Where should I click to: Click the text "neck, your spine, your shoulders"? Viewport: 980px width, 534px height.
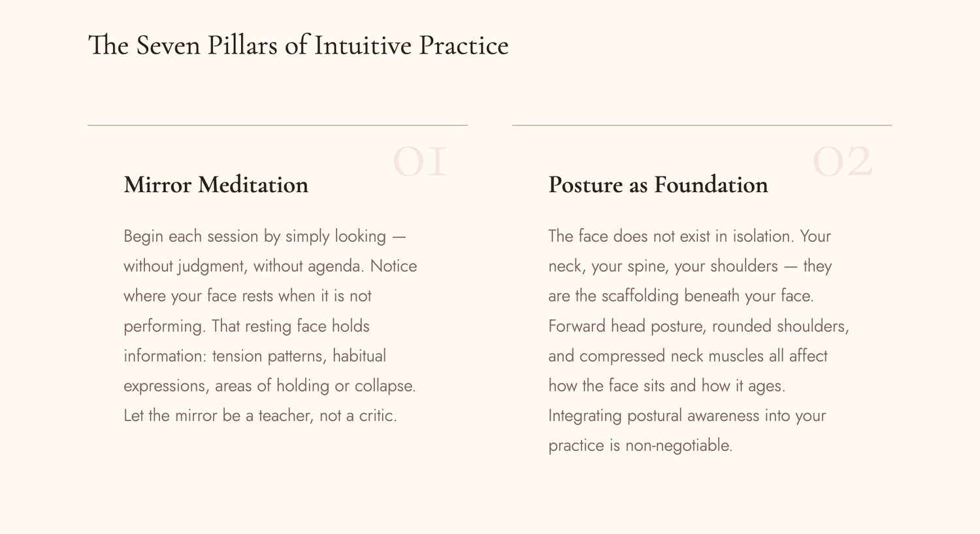[663, 266]
